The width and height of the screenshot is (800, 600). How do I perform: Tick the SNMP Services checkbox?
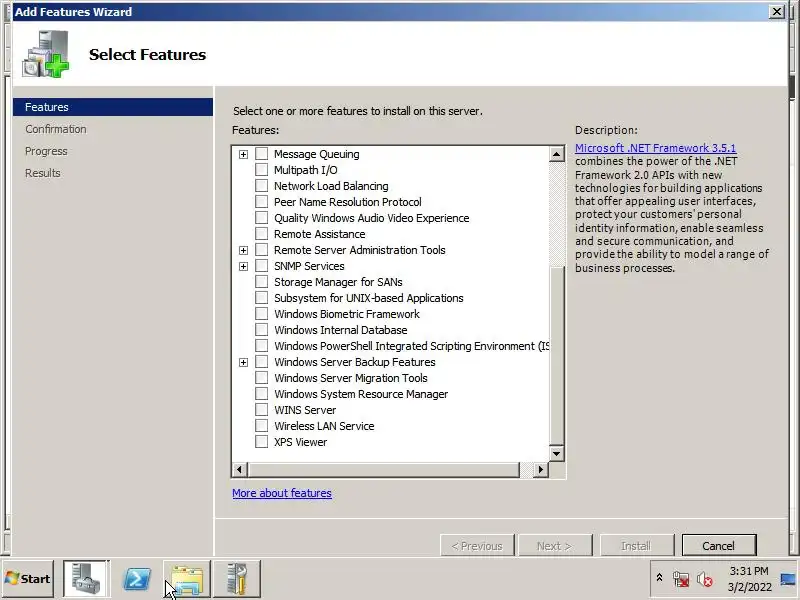261,266
